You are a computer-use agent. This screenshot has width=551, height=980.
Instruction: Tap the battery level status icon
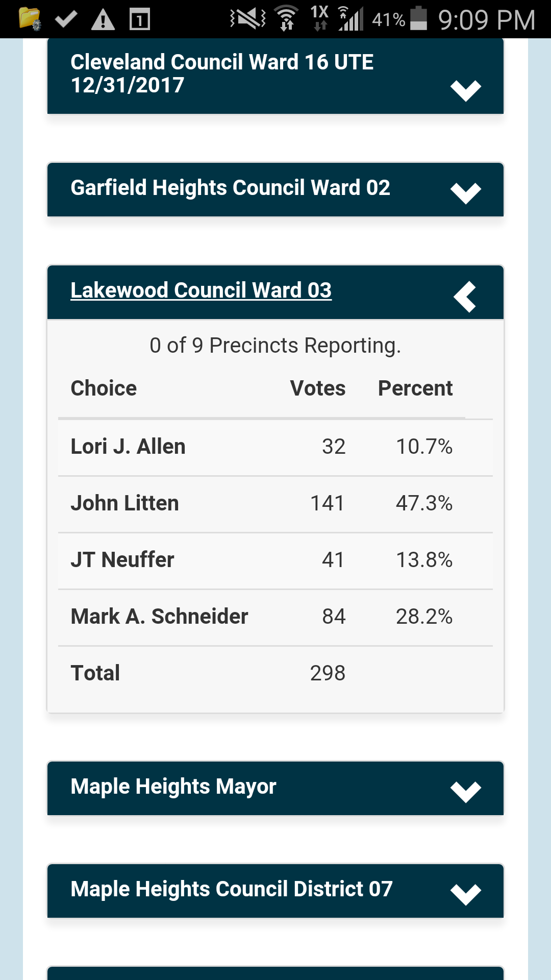419,19
